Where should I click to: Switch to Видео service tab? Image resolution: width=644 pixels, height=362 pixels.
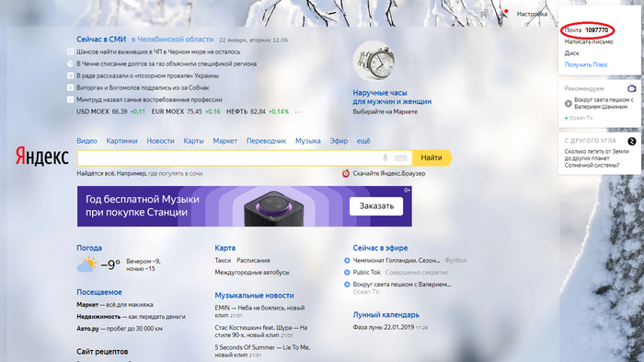click(86, 141)
